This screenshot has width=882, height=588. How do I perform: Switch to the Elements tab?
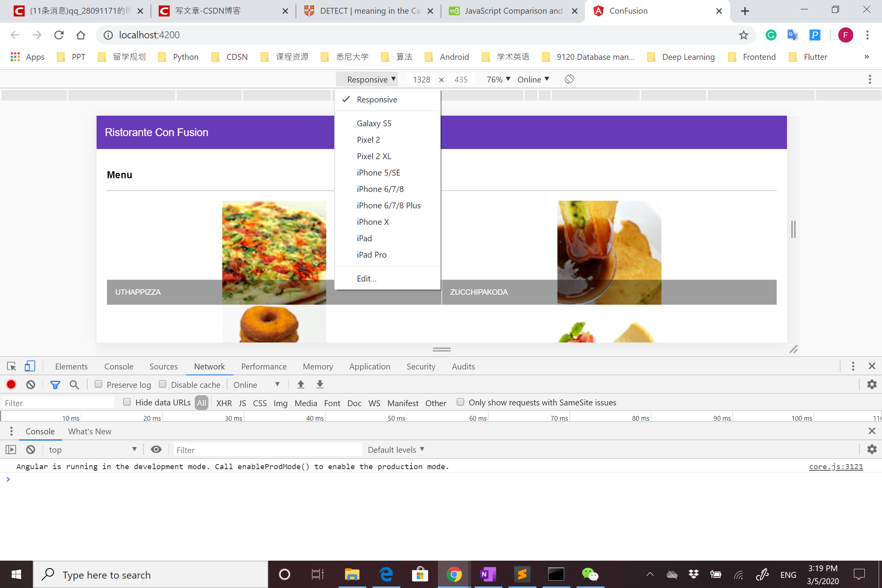(71, 366)
